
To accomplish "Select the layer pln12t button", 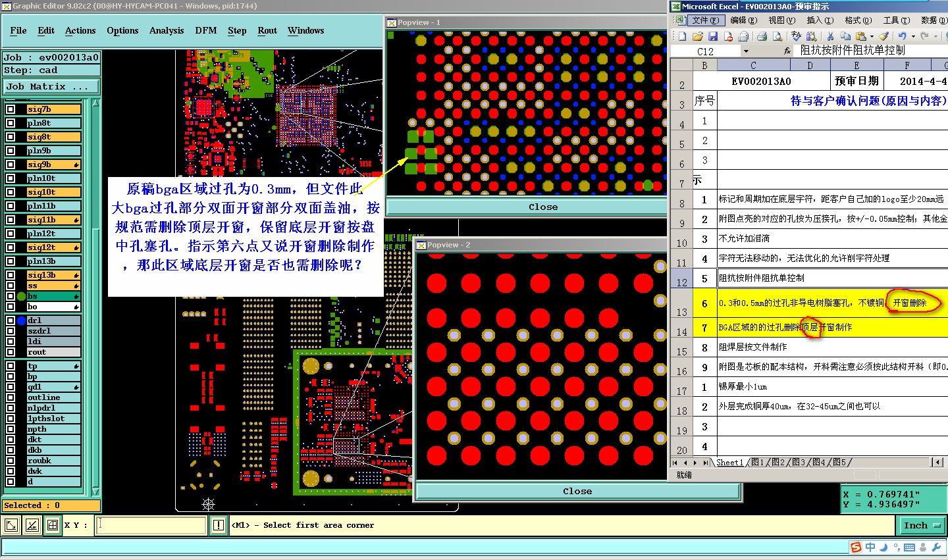I will click(x=53, y=234).
